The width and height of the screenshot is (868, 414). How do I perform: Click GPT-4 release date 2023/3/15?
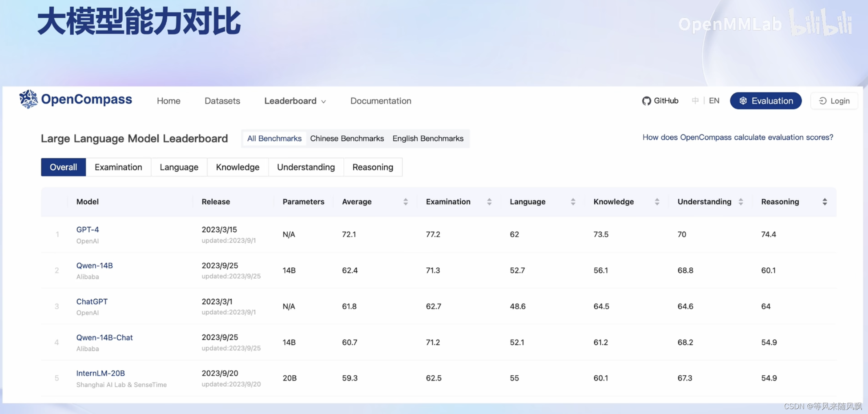219,229
